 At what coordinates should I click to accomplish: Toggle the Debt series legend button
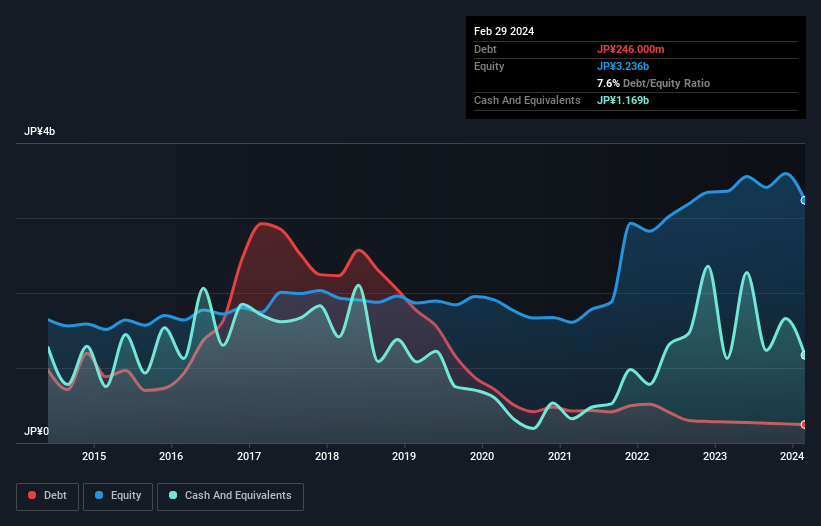click(48, 496)
